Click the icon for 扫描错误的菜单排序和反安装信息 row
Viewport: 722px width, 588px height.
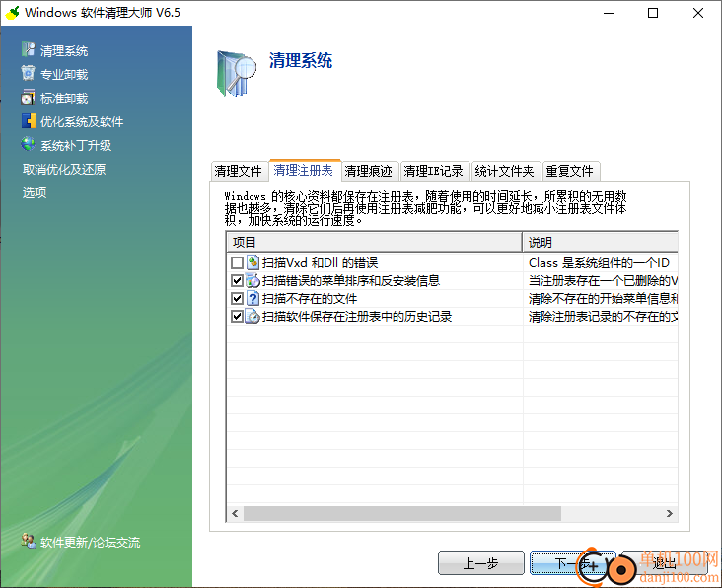coord(253,280)
